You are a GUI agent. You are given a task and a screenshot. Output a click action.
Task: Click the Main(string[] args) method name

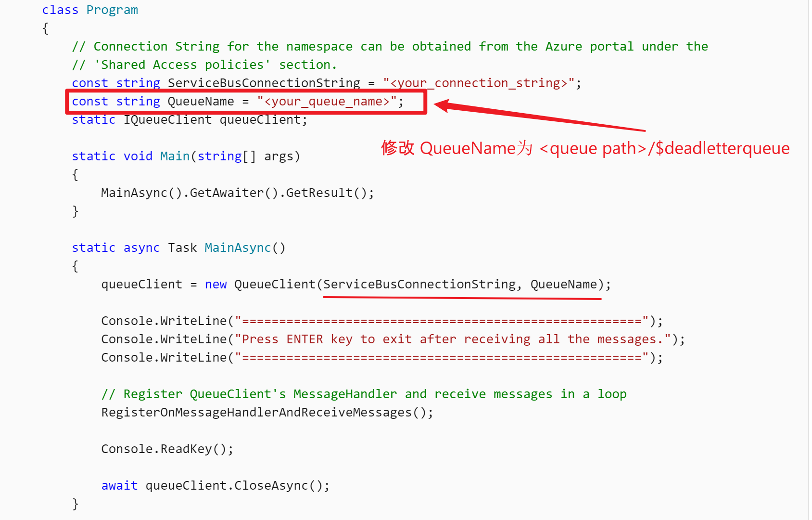click(x=175, y=156)
